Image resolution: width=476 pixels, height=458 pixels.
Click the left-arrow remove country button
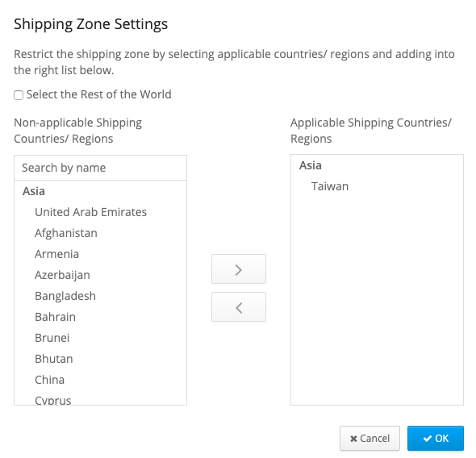coord(239,307)
